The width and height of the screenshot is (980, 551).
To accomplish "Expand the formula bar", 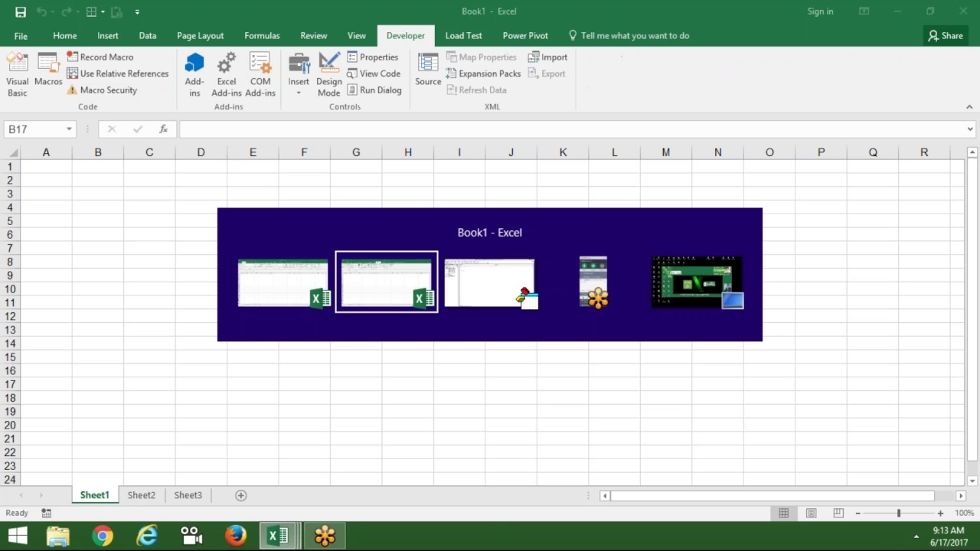I will click(x=970, y=129).
